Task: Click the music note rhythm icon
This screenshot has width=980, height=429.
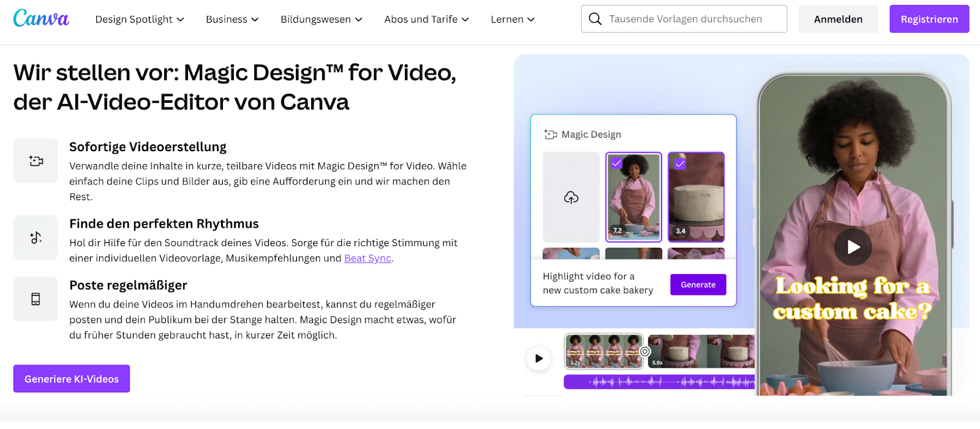Action: point(36,237)
